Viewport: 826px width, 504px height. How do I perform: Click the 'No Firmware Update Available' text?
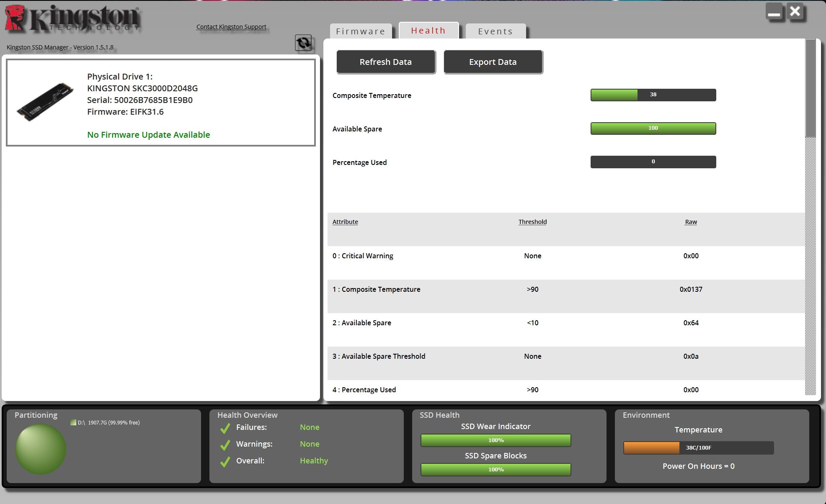point(149,135)
